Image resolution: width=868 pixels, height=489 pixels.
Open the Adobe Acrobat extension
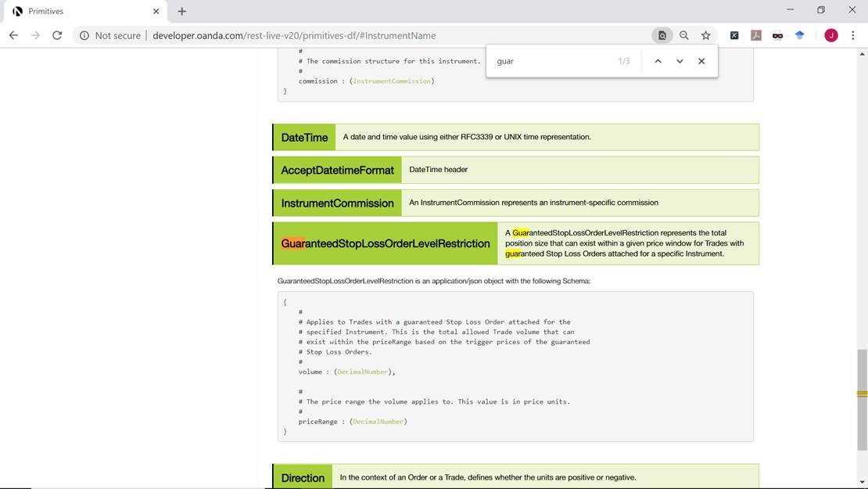click(x=755, y=35)
